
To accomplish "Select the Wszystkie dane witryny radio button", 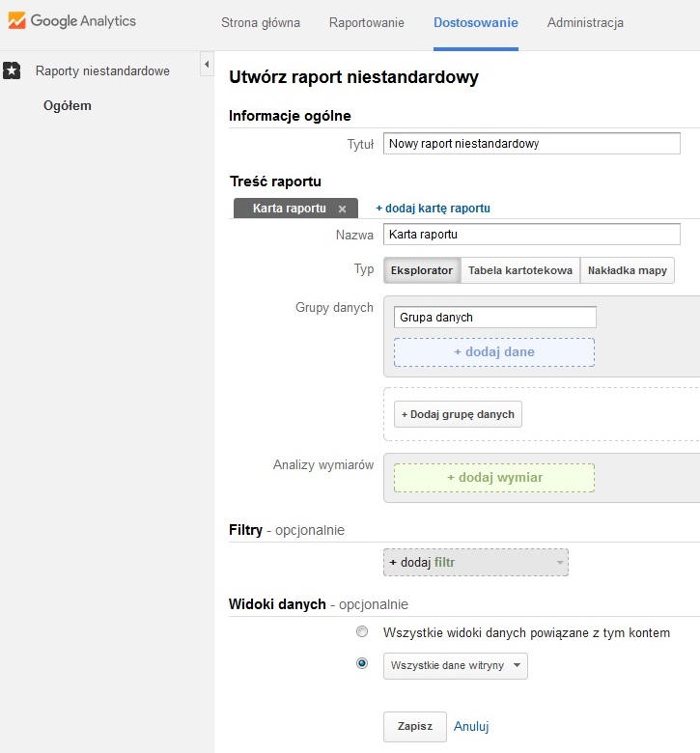I will (x=362, y=663).
